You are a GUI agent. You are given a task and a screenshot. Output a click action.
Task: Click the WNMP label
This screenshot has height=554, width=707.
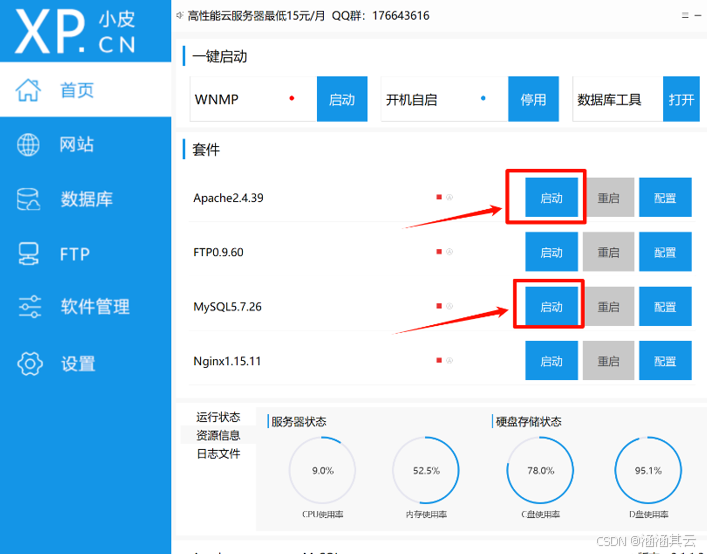point(216,99)
